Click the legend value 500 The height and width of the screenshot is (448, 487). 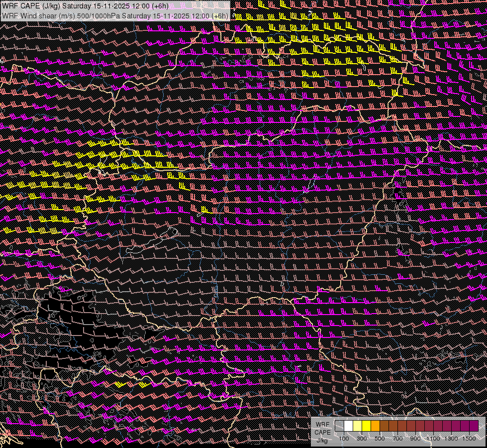click(380, 439)
